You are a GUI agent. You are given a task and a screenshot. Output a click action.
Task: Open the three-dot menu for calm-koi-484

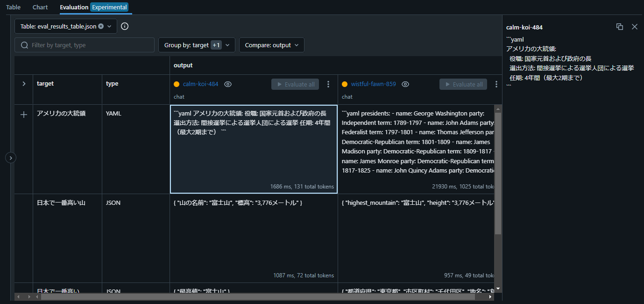click(328, 84)
